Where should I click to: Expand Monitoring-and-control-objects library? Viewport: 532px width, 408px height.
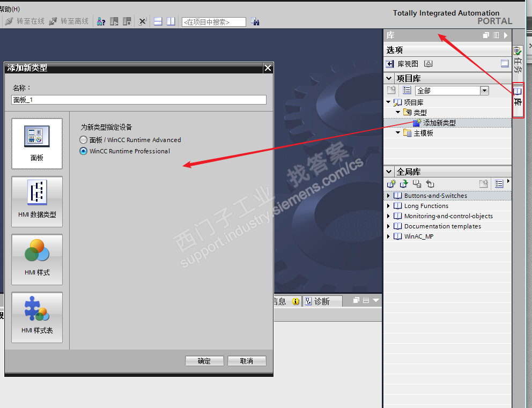coord(388,216)
